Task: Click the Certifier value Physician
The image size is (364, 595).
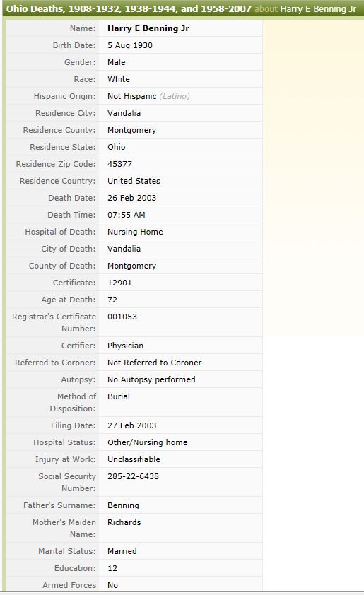Action: (125, 346)
